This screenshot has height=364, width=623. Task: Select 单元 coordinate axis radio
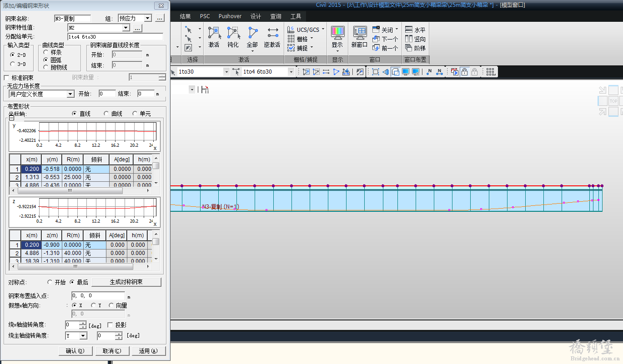point(135,114)
